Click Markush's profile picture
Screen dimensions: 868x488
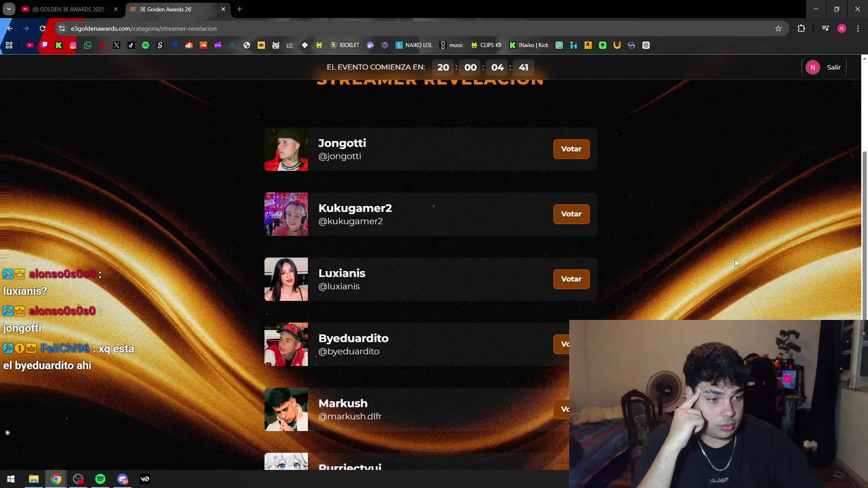point(286,409)
